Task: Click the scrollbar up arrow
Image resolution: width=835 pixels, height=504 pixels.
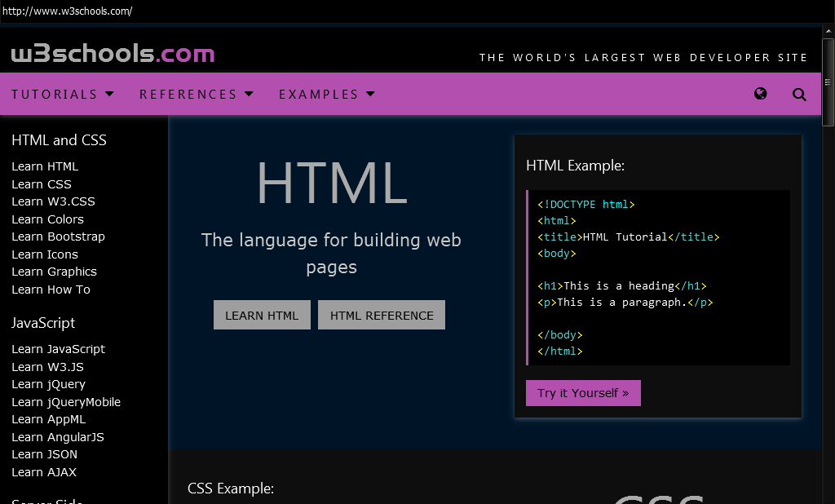Action: click(828, 31)
